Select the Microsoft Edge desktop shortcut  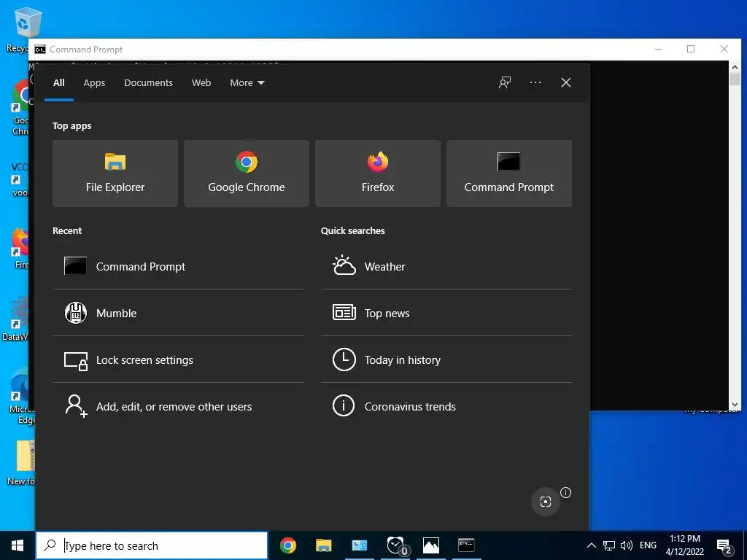(20, 395)
